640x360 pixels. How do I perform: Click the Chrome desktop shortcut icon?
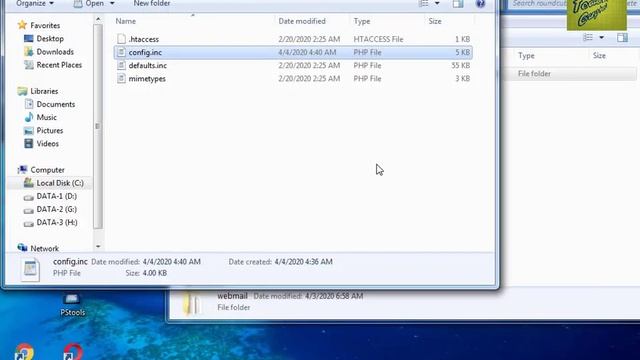coord(24,352)
